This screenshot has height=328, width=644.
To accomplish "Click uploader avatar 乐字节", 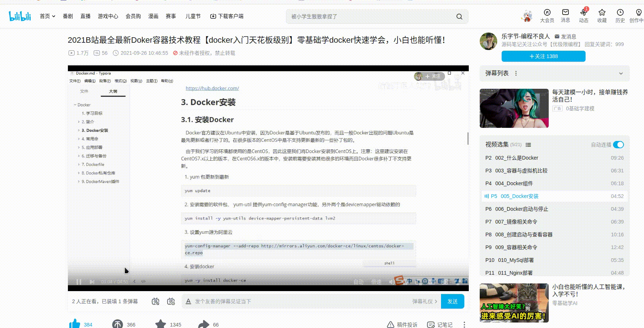I will pos(488,41).
